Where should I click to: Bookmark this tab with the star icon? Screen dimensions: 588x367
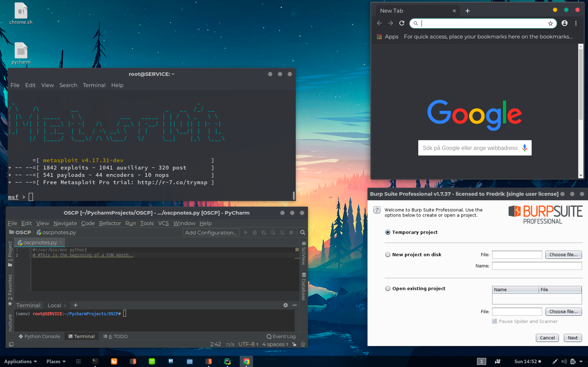click(550, 23)
